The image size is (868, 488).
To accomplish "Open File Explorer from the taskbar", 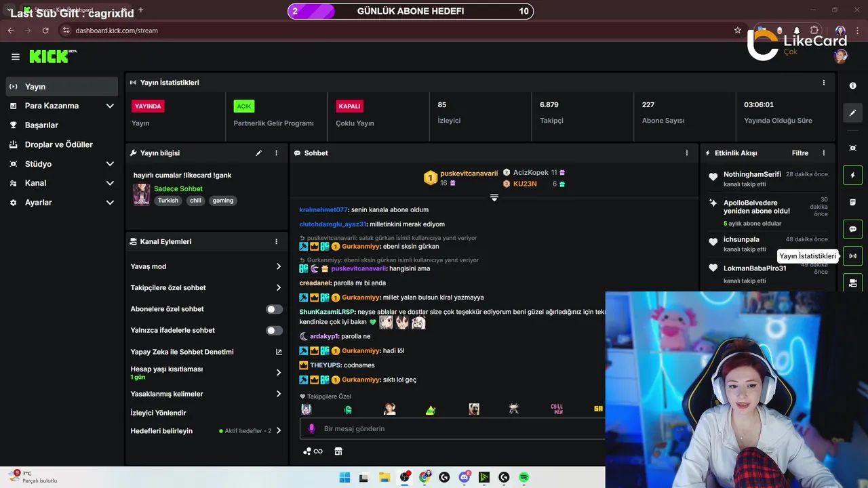I will 384,477.
